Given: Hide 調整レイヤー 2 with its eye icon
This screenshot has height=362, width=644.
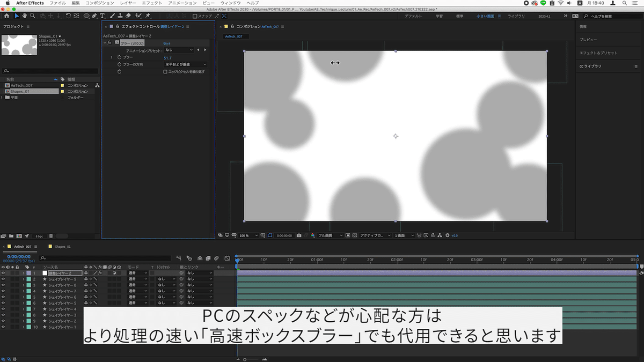Looking at the screenshot, I should click(3, 273).
